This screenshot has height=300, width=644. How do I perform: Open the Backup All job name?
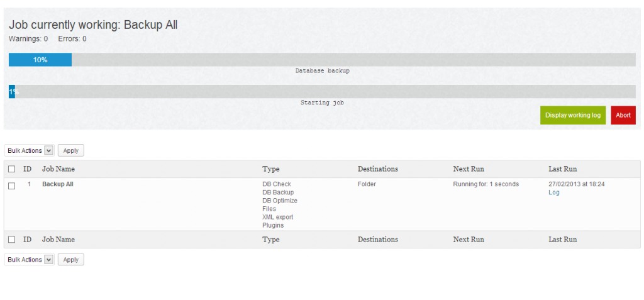[58, 184]
